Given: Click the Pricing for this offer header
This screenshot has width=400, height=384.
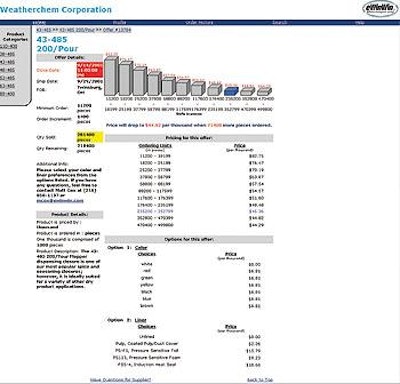Looking at the screenshot, I should (x=189, y=138).
